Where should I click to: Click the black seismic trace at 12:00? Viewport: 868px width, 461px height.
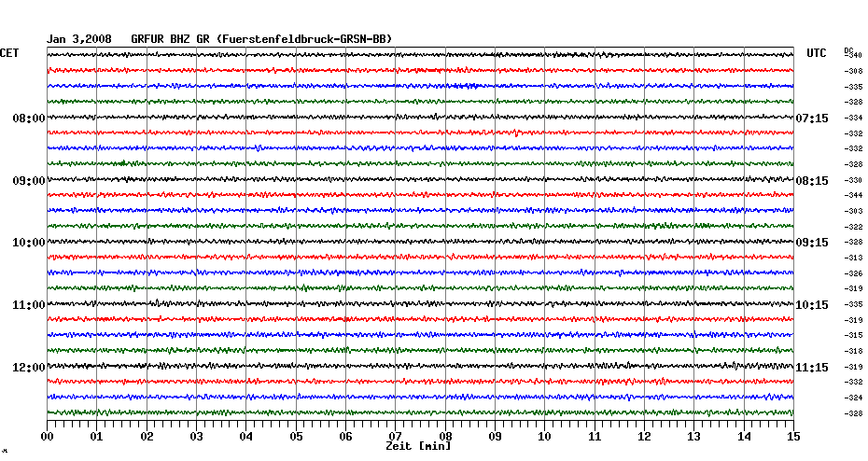point(420,366)
